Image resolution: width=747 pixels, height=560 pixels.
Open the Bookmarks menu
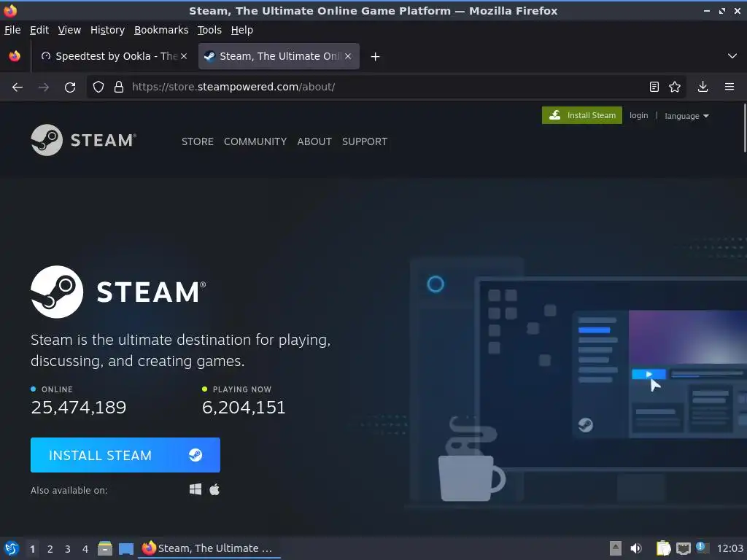pyautogui.click(x=161, y=30)
